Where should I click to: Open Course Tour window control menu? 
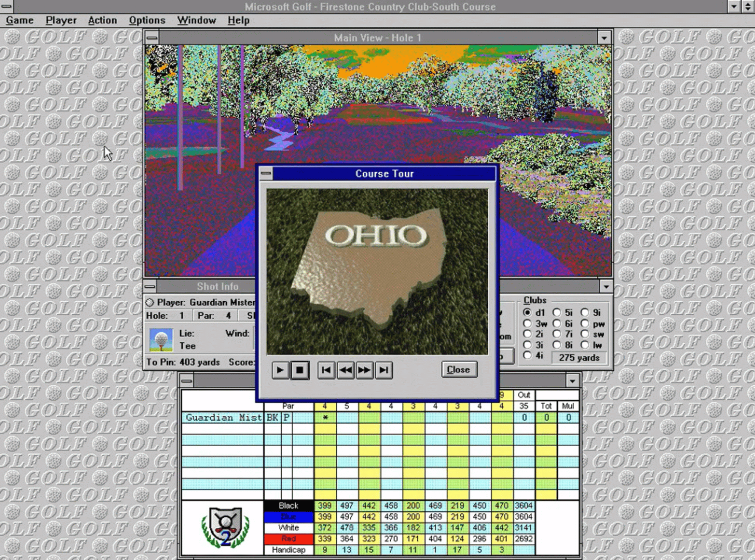click(x=266, y=174)
